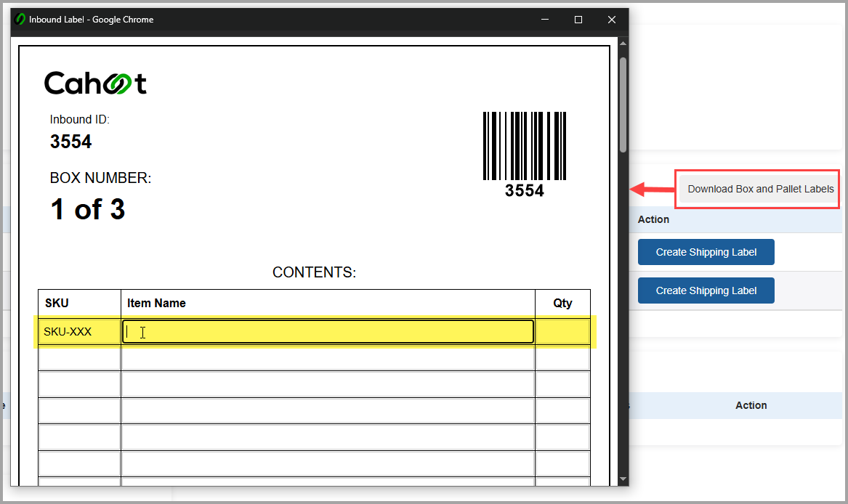Click the Inbound ID: label
Viewport: 848px width, 504px height.
(79, 120)
